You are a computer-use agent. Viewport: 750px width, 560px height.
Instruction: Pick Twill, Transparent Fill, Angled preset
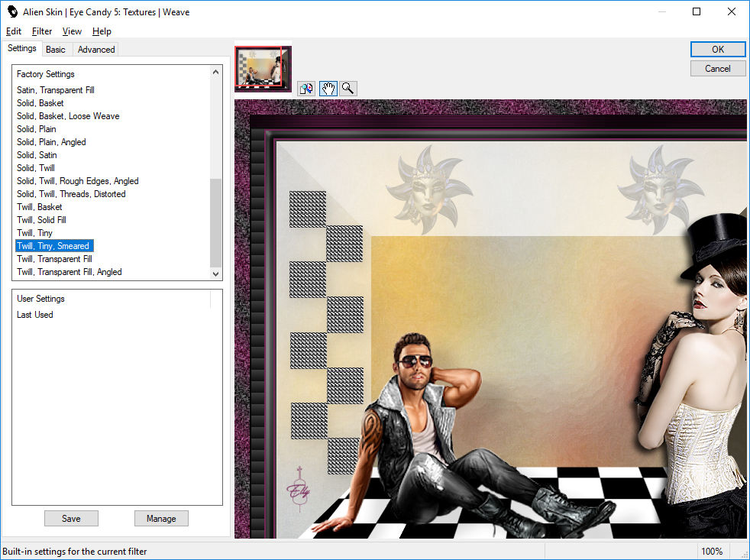point(70,271)
